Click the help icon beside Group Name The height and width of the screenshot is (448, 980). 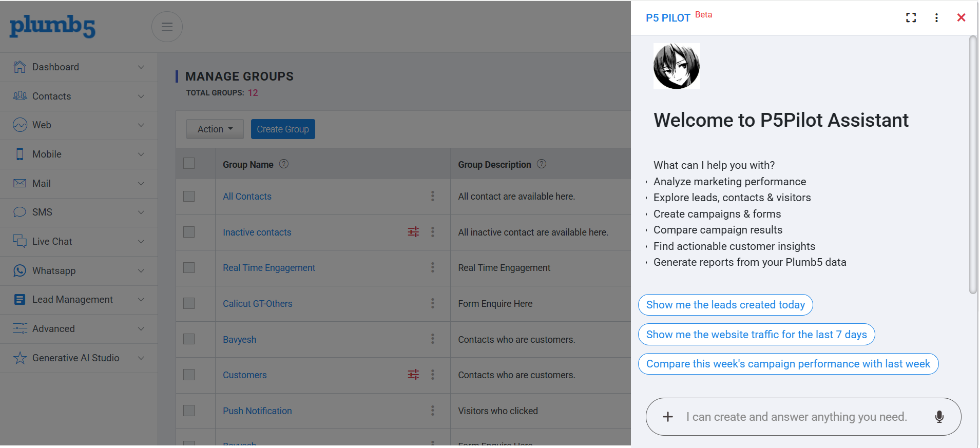pos(284,164)
